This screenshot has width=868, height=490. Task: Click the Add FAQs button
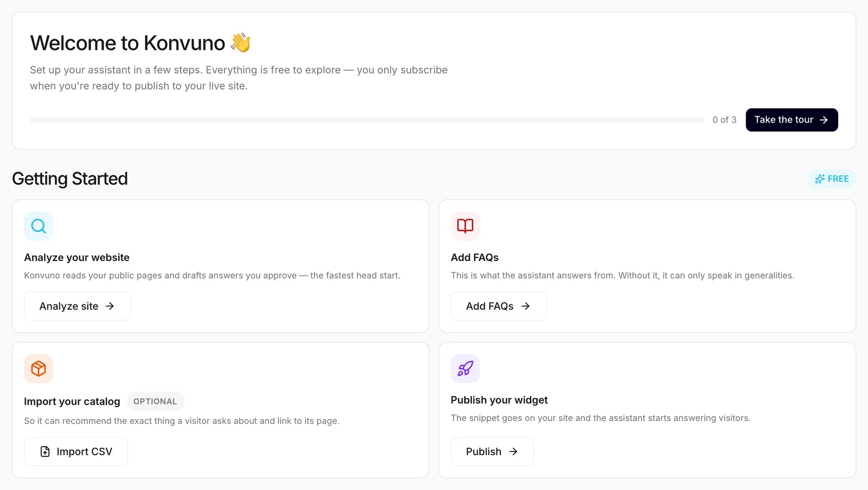tap(498, 306)
